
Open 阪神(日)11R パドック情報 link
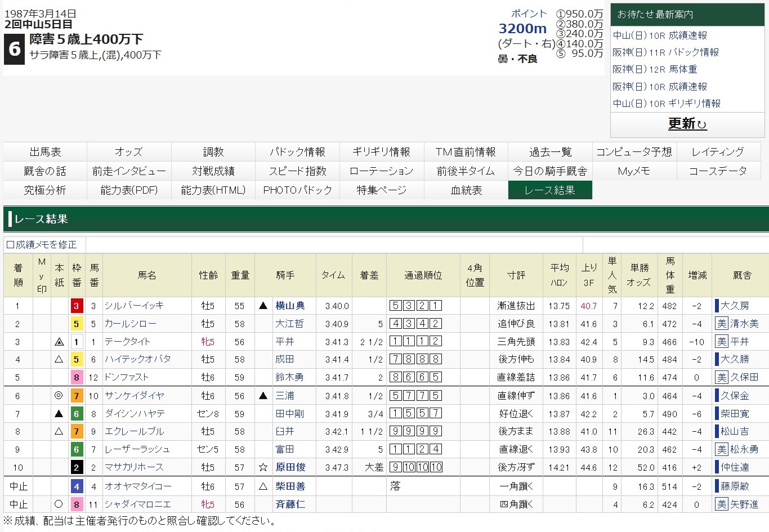coord(666,52)
